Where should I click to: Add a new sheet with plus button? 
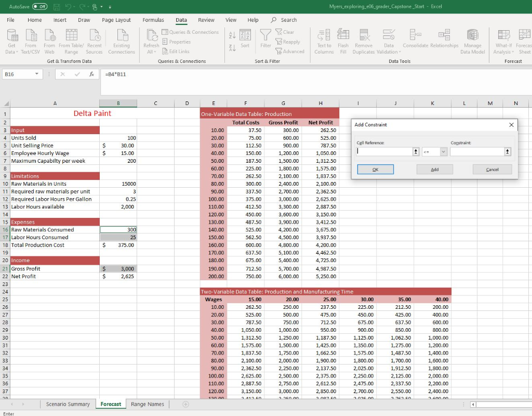pyautogui.click(x=185, y=404)
